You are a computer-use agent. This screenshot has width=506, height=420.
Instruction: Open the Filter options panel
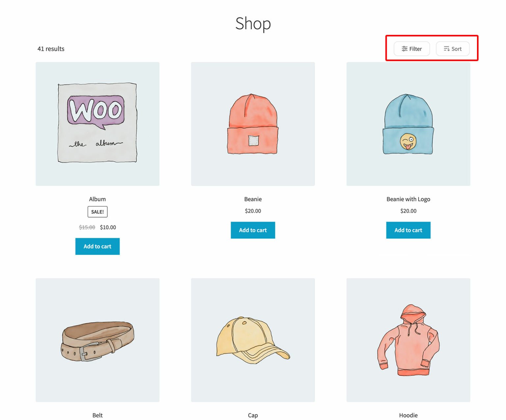(411, 48)
